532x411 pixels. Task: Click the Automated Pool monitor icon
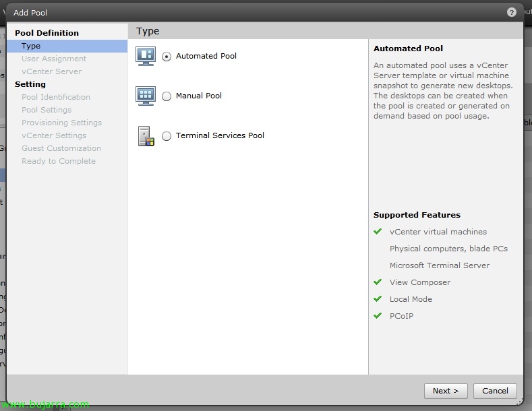coord(146,56)
